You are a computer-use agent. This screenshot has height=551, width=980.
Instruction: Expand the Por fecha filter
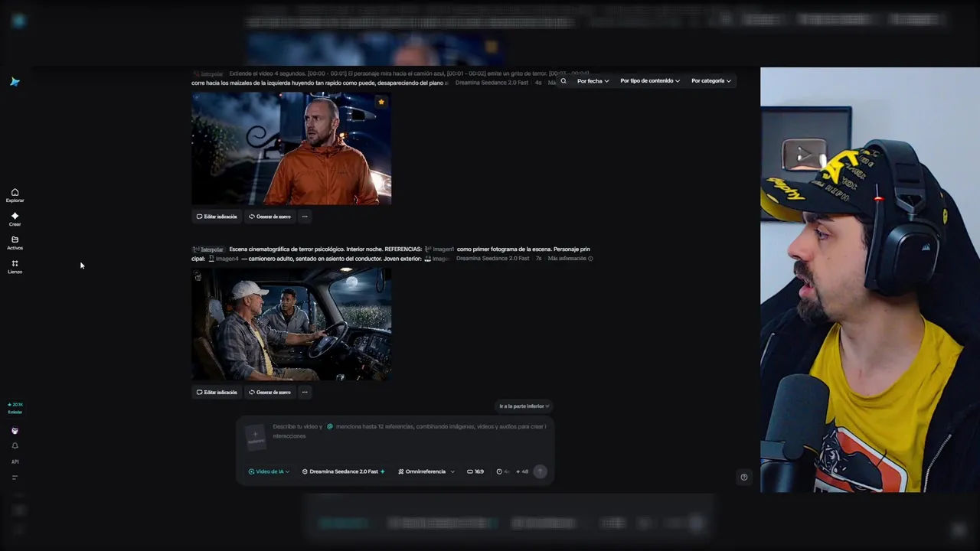(593, 80)
